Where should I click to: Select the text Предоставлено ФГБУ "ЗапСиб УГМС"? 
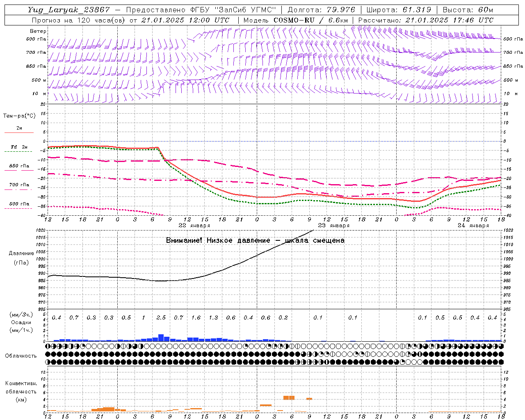tap(201, 10)
